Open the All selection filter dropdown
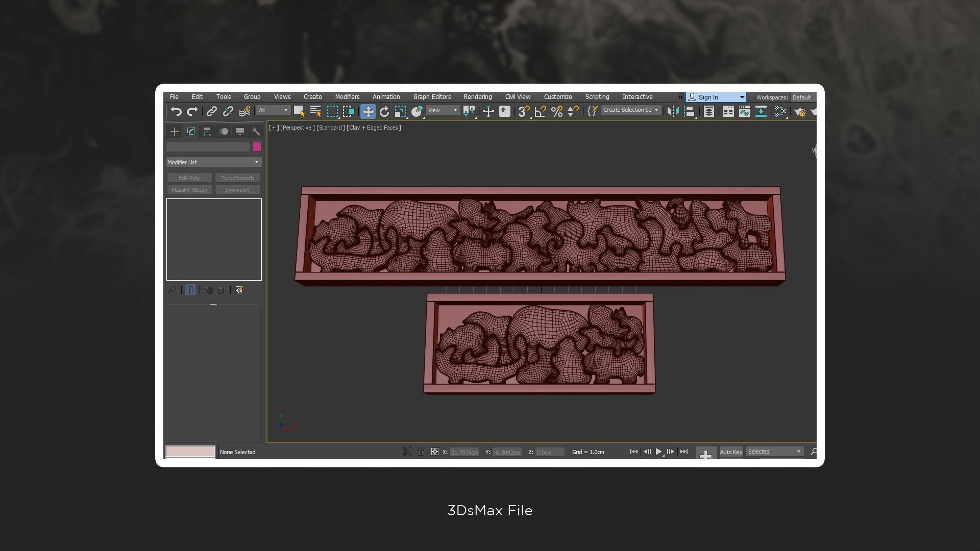The image size is (980, 551). 273,111
